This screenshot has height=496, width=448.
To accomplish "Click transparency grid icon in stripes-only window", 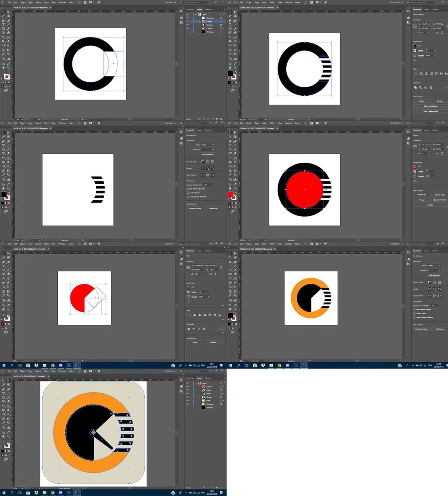I will click(213, 162).
